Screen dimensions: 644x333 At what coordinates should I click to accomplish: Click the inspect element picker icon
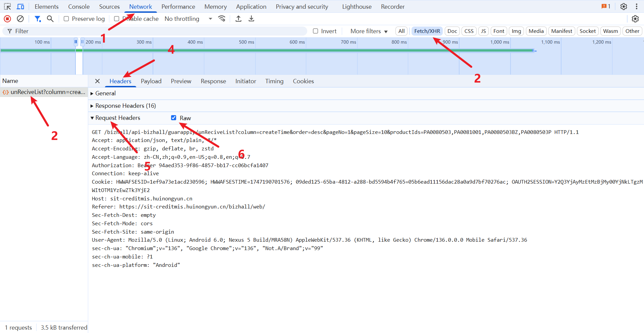click(x=7, y=7)
